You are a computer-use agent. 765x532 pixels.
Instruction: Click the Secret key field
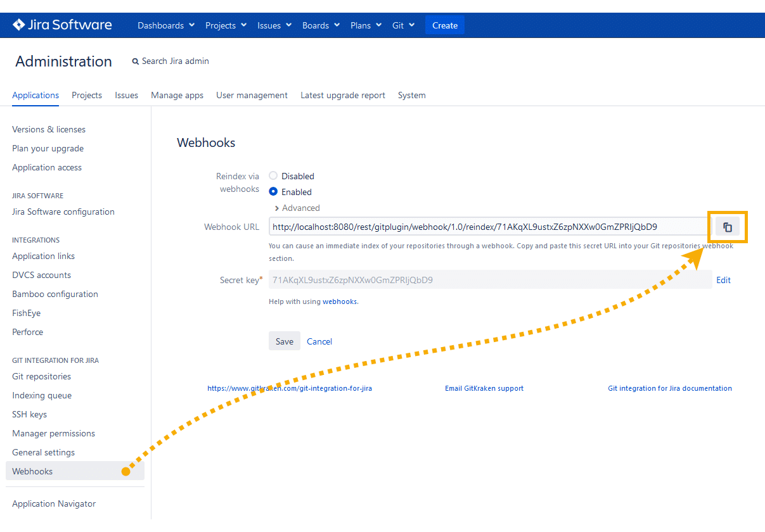491,279
